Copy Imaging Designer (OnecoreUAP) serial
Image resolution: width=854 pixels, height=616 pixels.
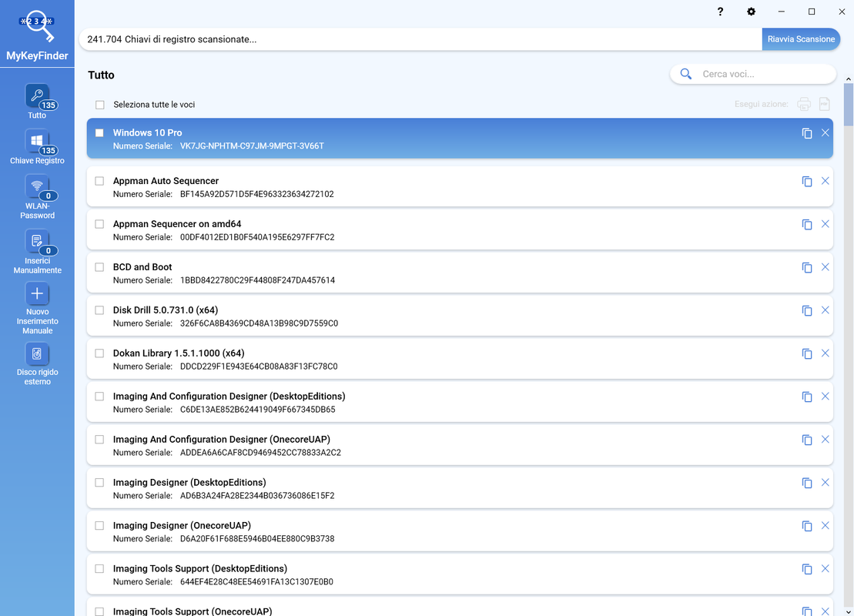pos(806,526)
